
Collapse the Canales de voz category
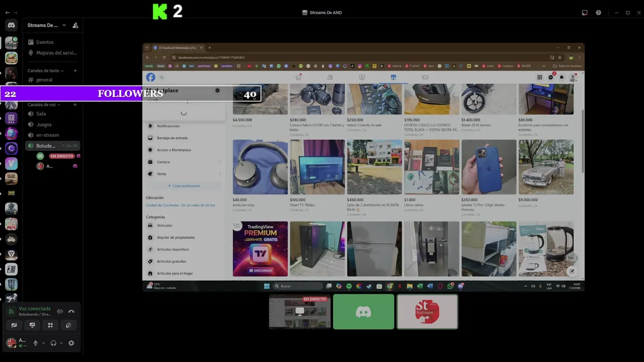(x=44, y=105)
